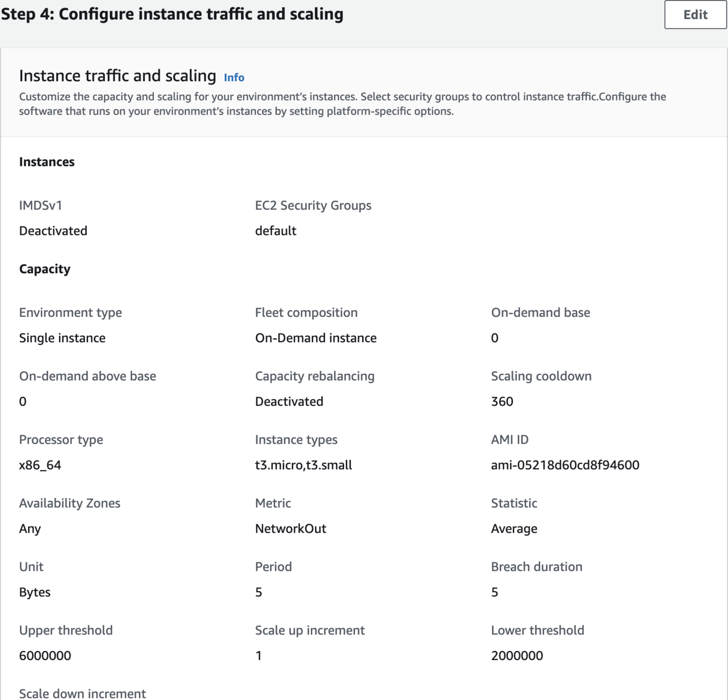This screenshot has height=700, width=728.
Task: Open the Info link beside the heading
Action: point(234,77)
